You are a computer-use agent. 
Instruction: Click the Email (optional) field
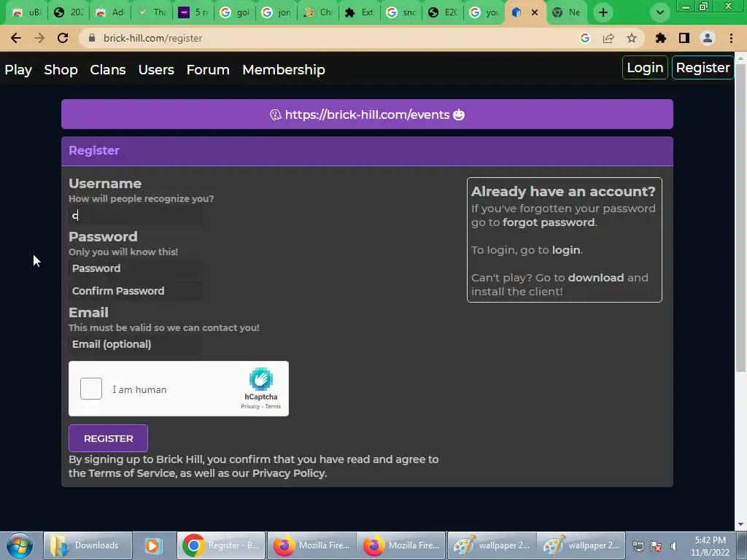135,344
